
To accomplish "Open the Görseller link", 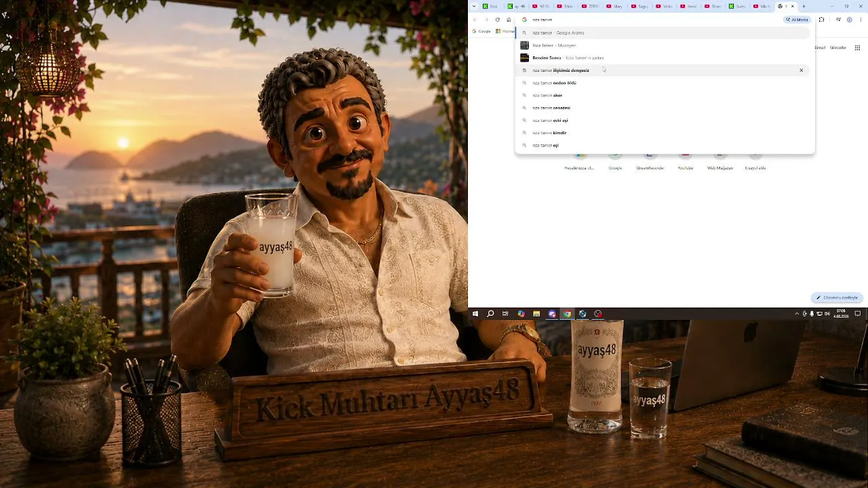I will click(838, 47).
